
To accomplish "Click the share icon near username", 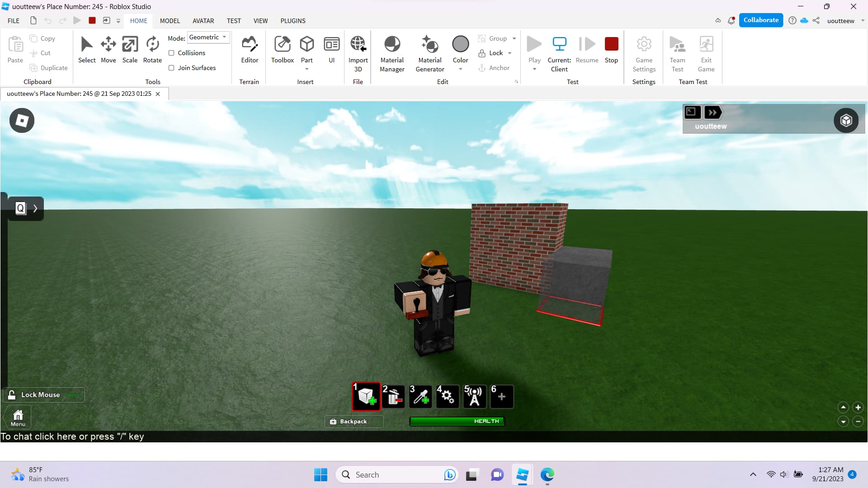I will coord(816,20).
